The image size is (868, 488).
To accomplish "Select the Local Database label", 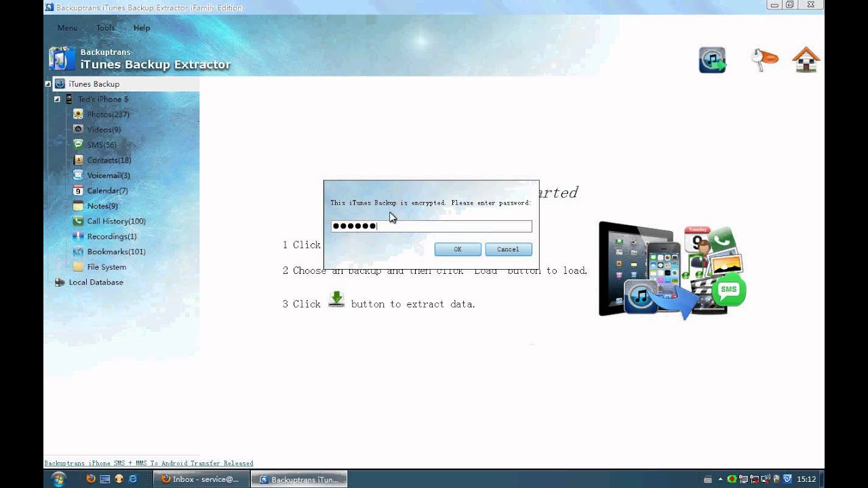I will [x=96, y=282].
